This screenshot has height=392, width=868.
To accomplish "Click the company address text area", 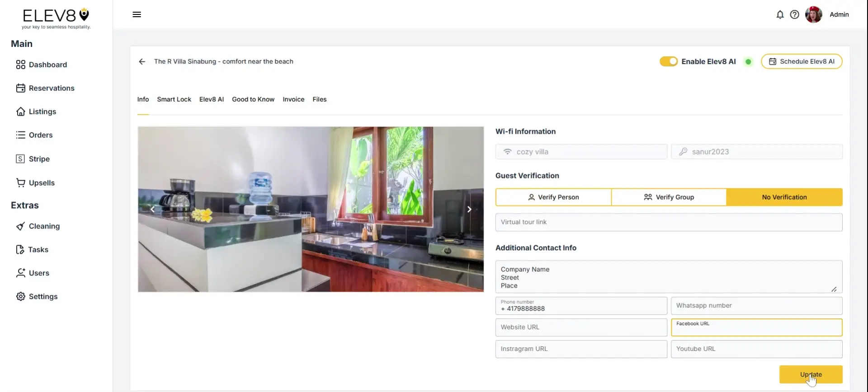I will point(669,277).
